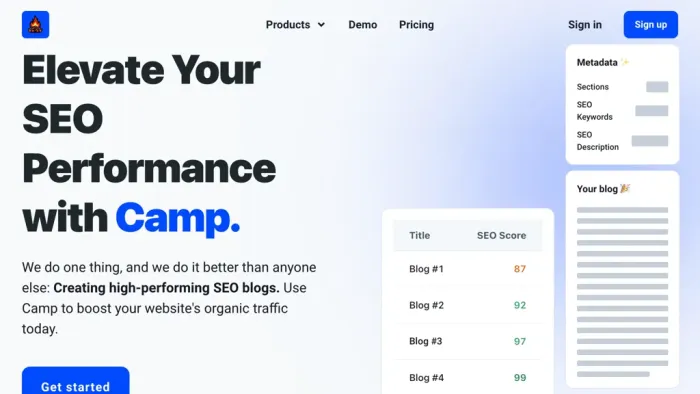
Task: Select the Blog #4 row
Action: tap(467, 377)
